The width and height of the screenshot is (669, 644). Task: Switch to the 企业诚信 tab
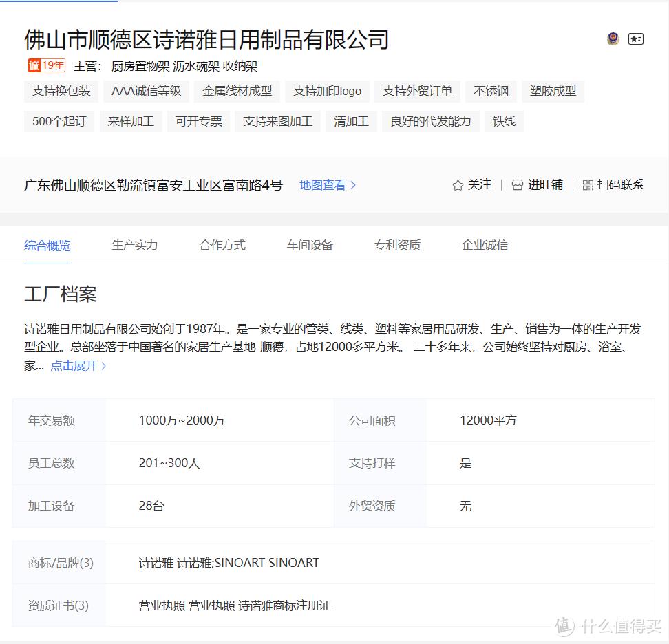485,245
